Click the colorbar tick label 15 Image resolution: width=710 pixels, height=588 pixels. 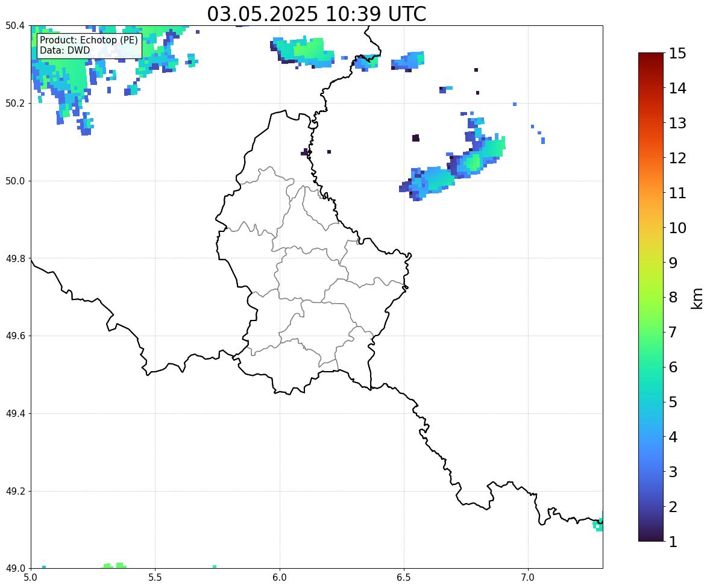click(677, 54)
